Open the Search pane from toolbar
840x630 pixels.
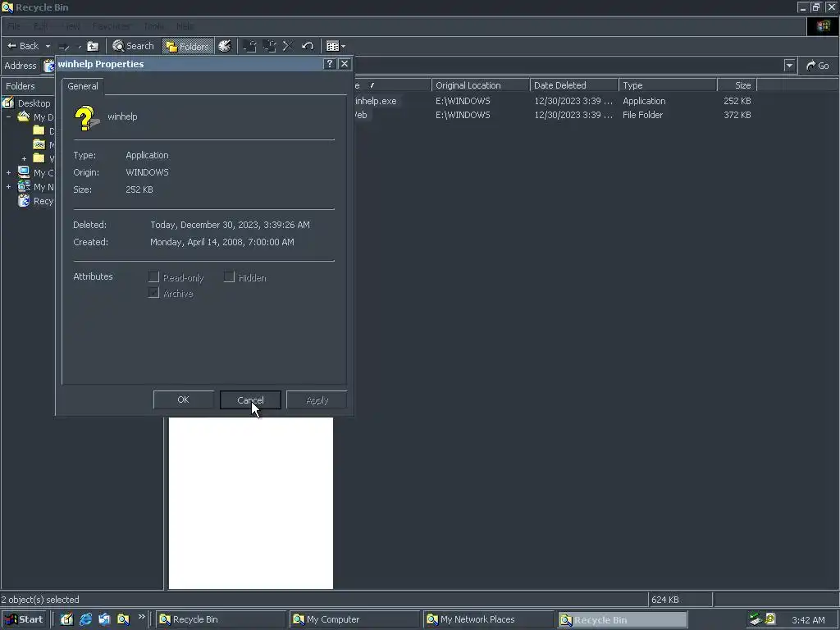click(133, 46)
